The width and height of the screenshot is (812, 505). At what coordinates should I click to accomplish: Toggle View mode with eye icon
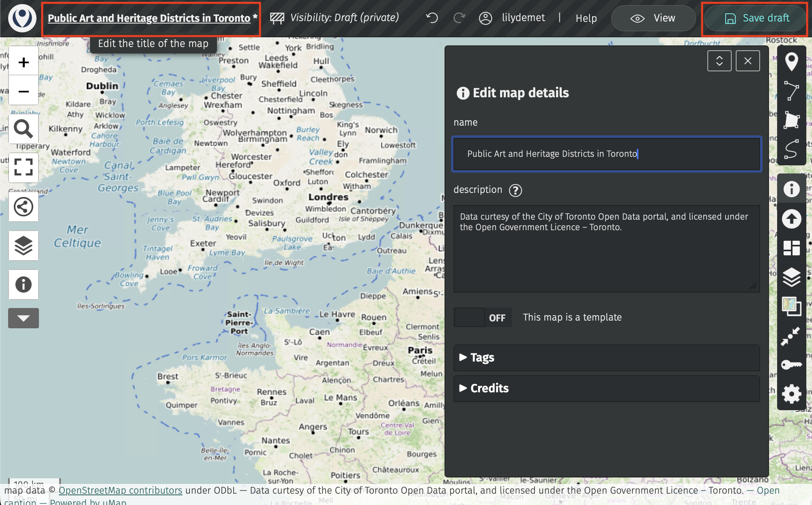tap(653, 18)
